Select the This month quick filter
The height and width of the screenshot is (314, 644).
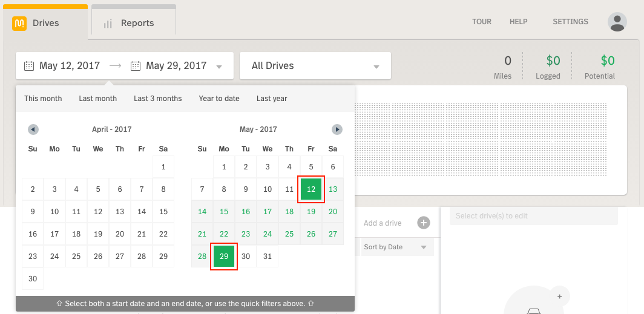coord(43,99)
